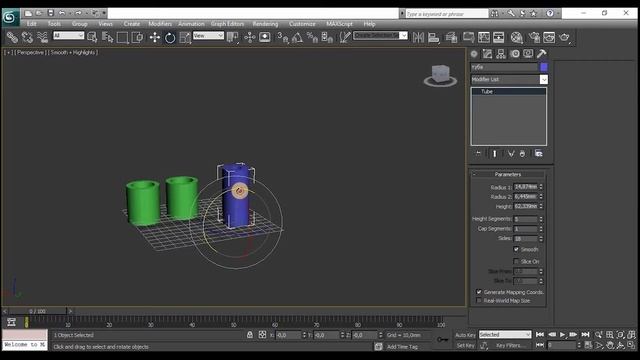This screenshot has width=640, height=360.
Task: Click Edit Named Selection Sets icon
Action: click(345, 38)
